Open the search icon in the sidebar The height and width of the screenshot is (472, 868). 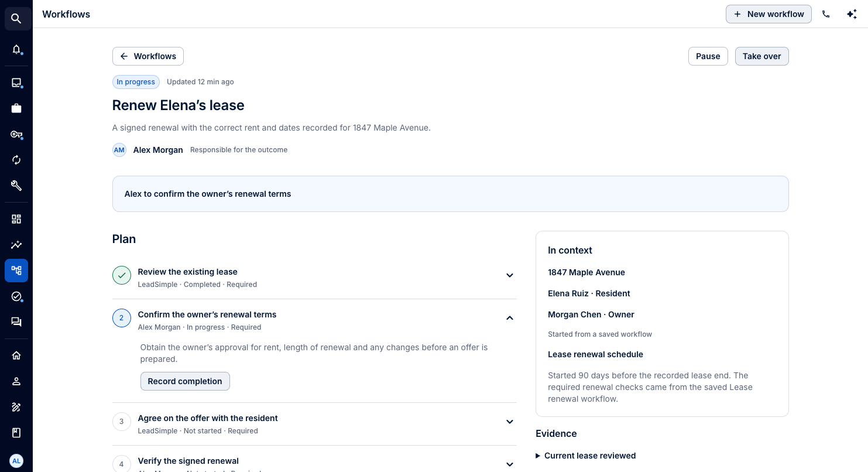point(16,19)
